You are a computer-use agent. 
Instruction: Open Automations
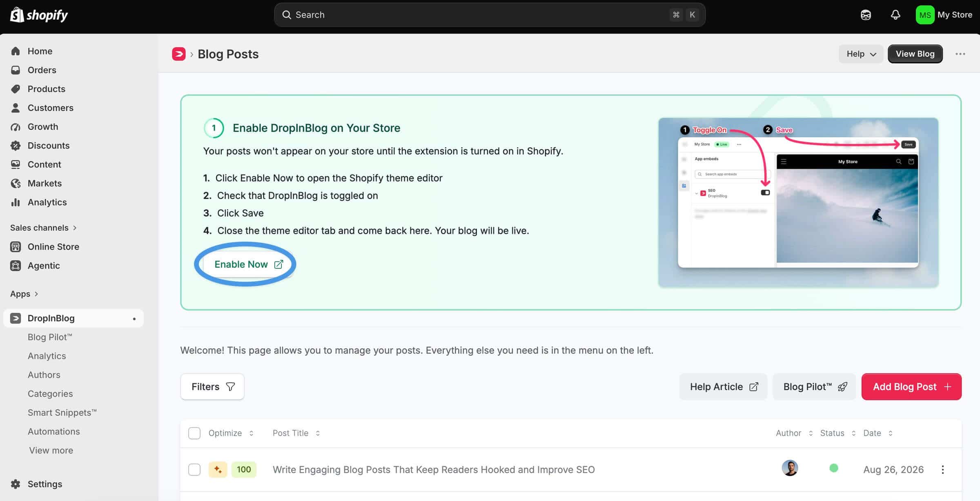(x=54, y=432)
